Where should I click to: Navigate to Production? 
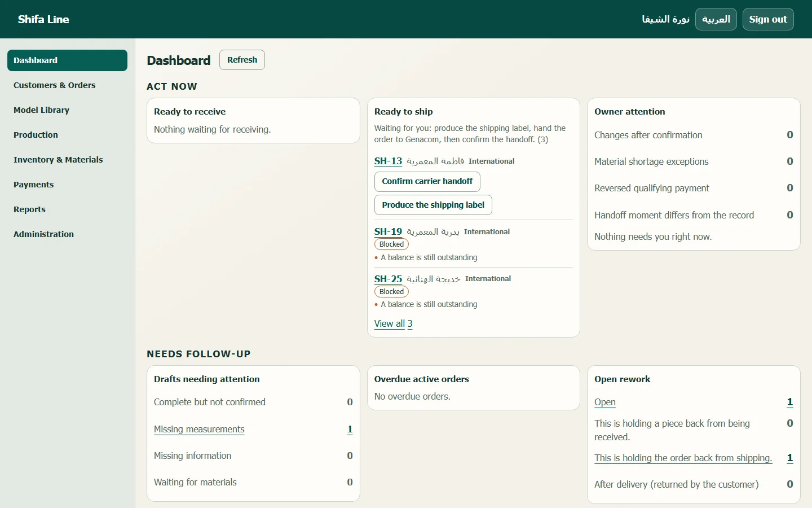(67, 135)
